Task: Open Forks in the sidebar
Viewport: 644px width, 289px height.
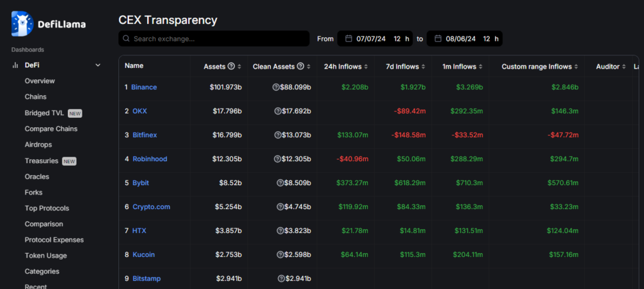Action: pos(34,193)
